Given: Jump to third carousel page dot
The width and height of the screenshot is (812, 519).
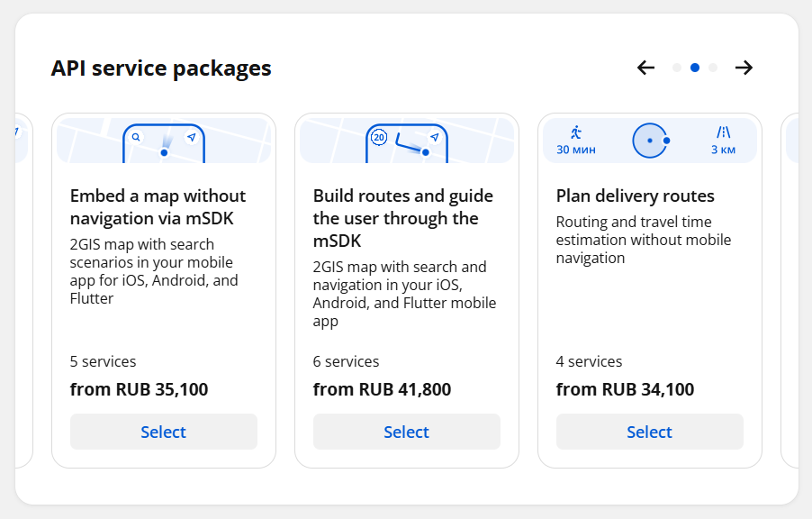Looking at the screenshot, I should 713,68.
